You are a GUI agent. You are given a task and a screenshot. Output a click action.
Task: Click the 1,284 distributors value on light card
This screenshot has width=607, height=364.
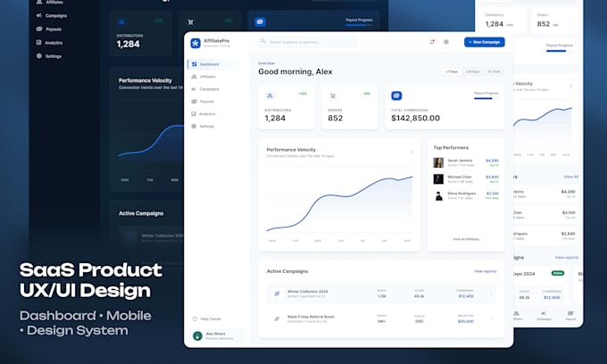pos(275,118)
